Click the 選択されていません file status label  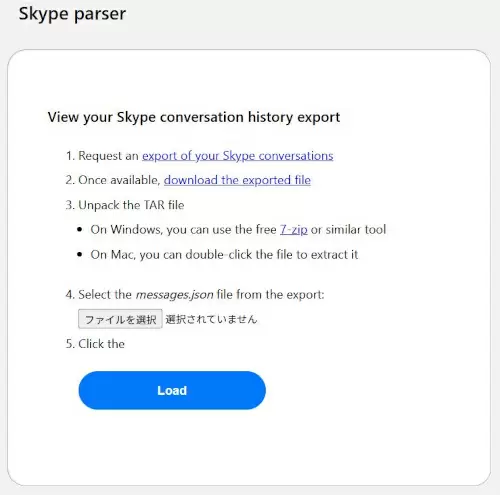point(211,319)
